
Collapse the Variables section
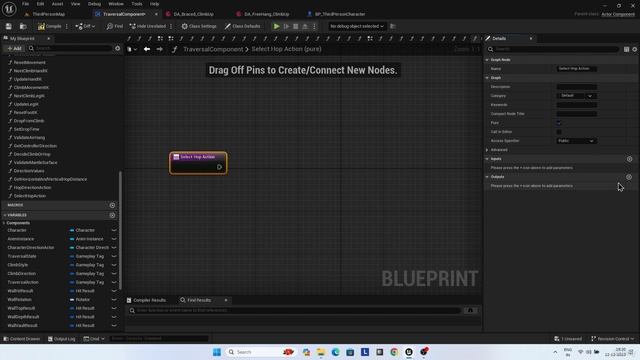point(5,215)
